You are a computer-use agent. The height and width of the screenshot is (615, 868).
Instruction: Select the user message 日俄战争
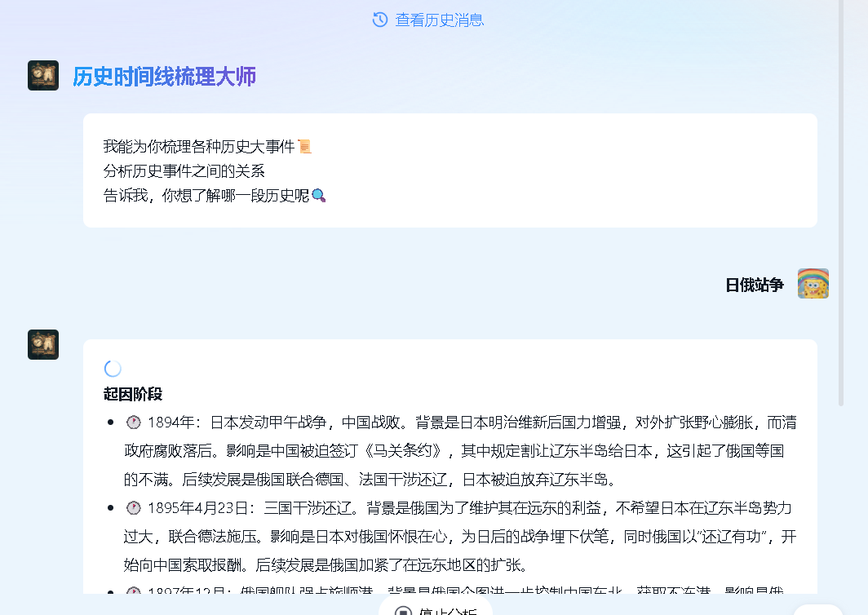pos(754,285)
